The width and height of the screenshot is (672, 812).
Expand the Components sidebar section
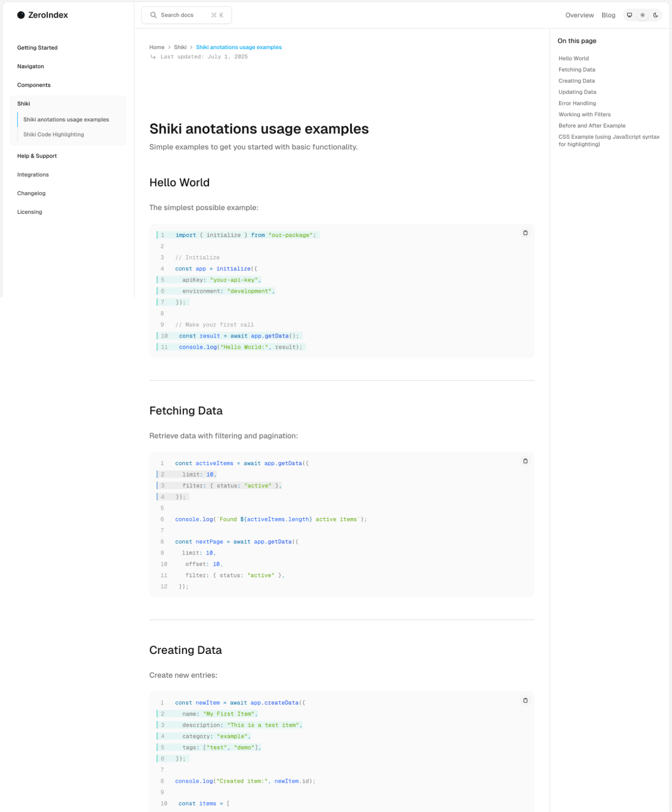pyautogui.click(x=34, y=85)
